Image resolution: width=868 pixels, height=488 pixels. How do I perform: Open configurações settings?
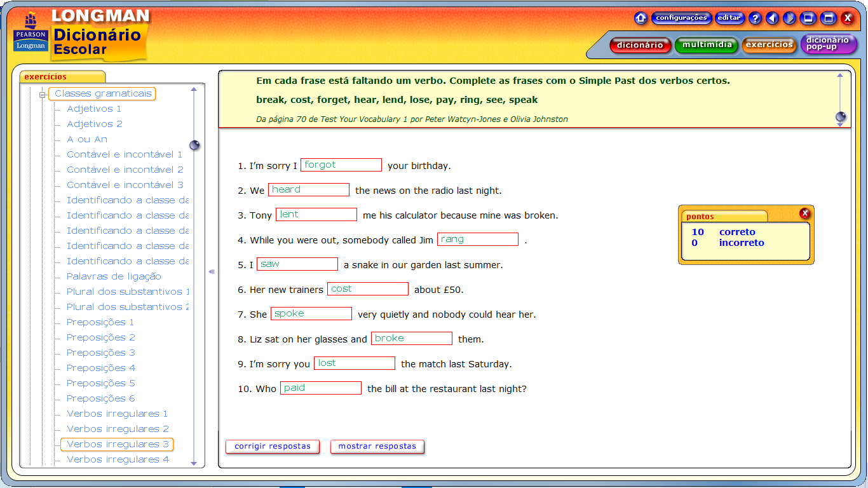[x=681, y=18]
